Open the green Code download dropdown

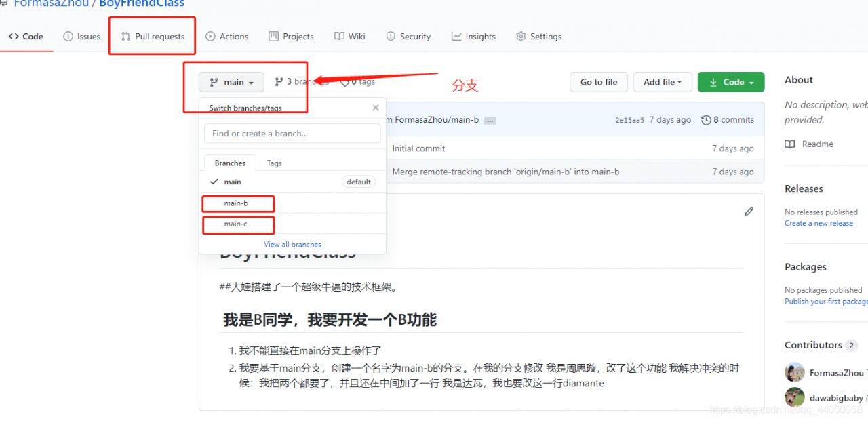point(731,82)
